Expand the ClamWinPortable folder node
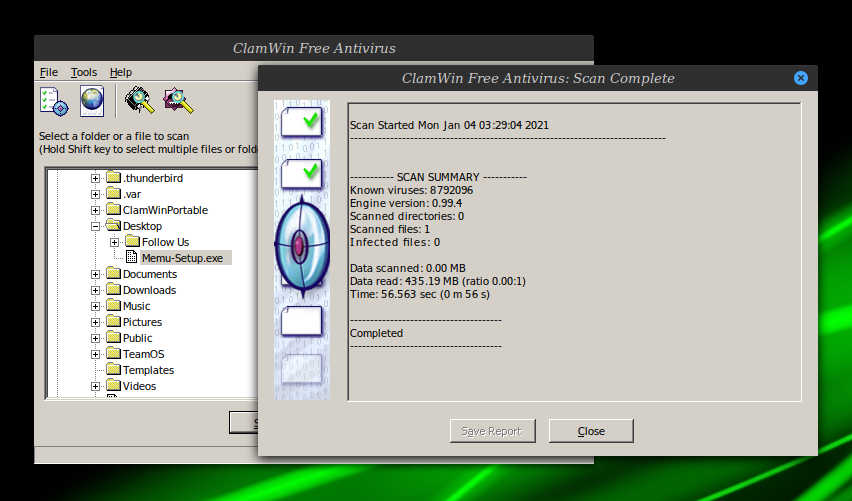This screenshot has height=501, width=852. tap(95, 210)
